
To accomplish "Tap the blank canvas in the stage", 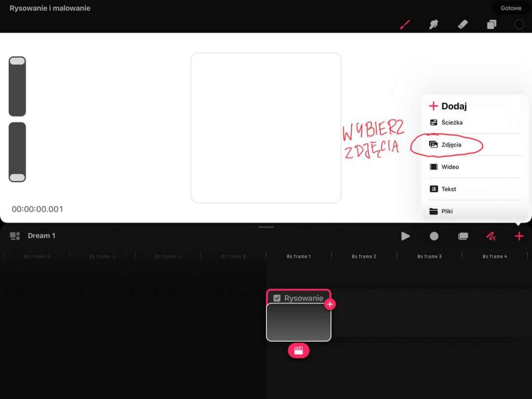I will tap(266, 128).
